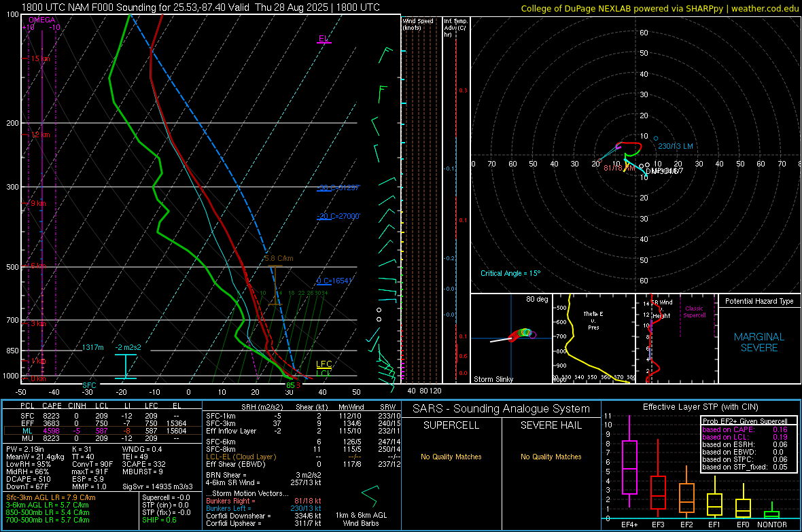Select the SFC parcel row with CAPE 8223
The width and height of the screenshot is (802, 532).
coord(103,416)
